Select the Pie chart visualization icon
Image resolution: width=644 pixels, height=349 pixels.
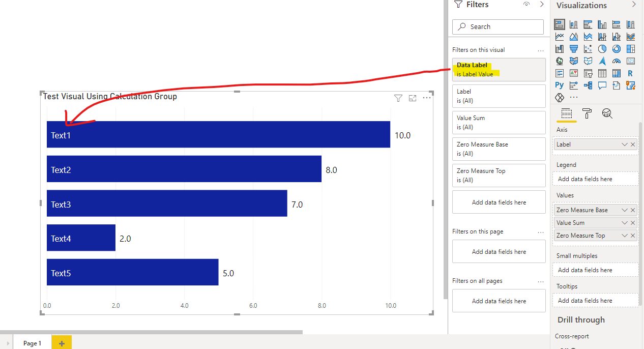pyautogui.click(x=602, y=49)
